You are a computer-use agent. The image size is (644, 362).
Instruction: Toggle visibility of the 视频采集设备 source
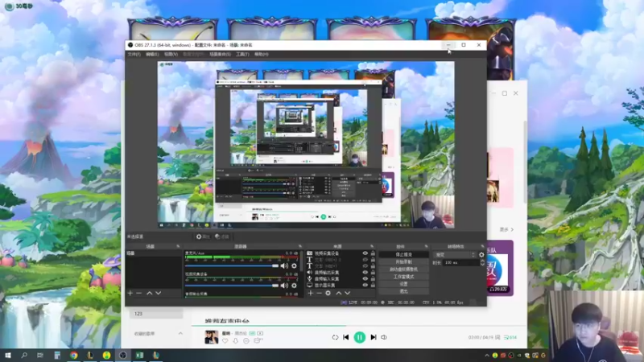click(365, 253)
